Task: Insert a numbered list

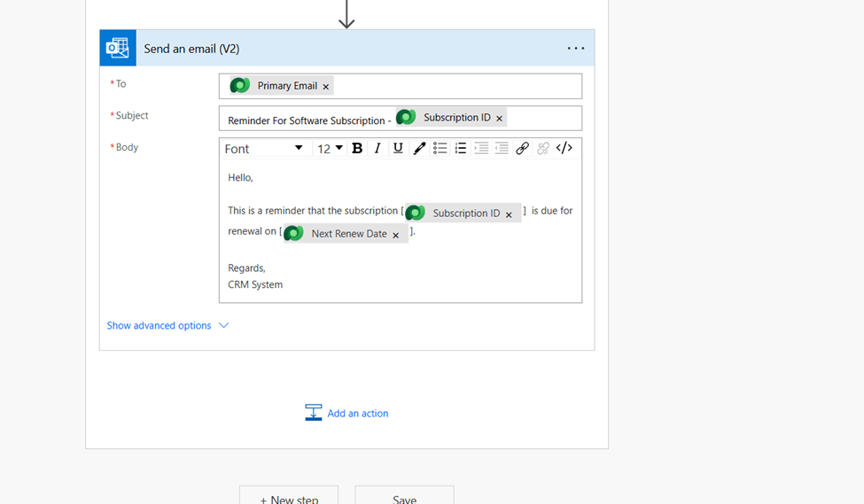Action: (x=461, y=149)
